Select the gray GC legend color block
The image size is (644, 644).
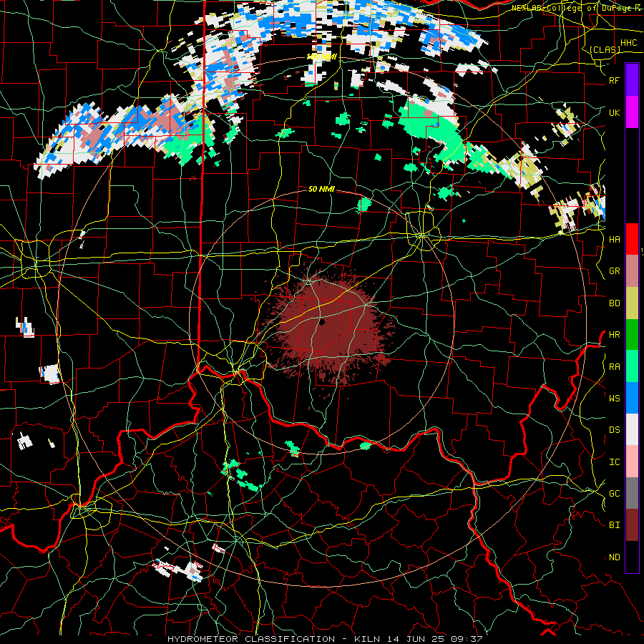click(x=632, y=493)
